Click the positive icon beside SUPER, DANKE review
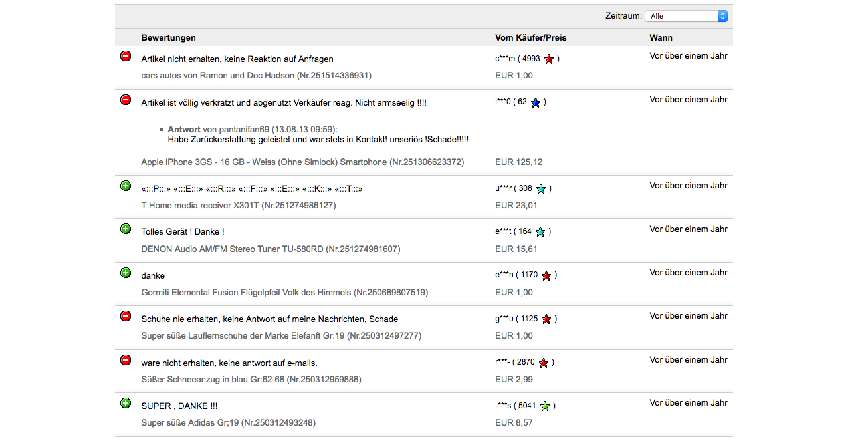Image resolution: width=868 pixels, height=439 pixels. point(126,403)
